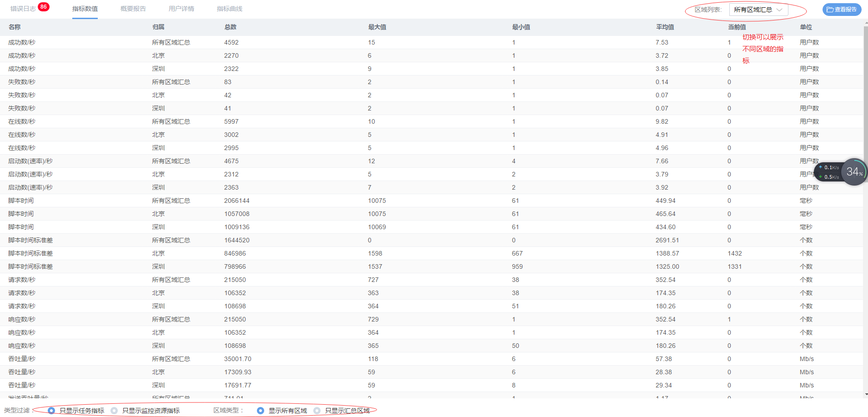Click the red 86 error count badge
The image size is (868, 417).
click(x=44, y=7)
